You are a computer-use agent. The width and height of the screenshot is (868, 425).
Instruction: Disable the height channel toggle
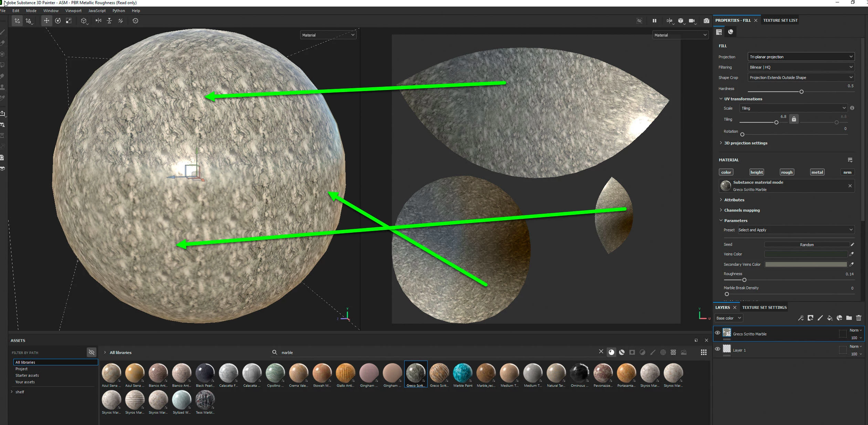pos(756,172)
